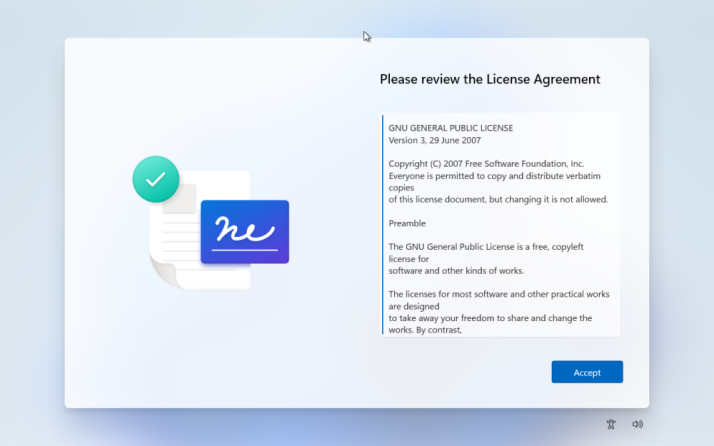Click the "changing it is not allowed" line

coord(497,199)
